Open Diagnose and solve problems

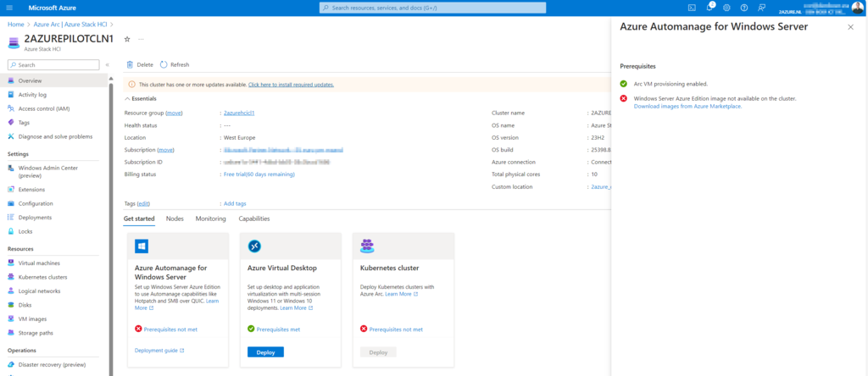click(54, 136)
